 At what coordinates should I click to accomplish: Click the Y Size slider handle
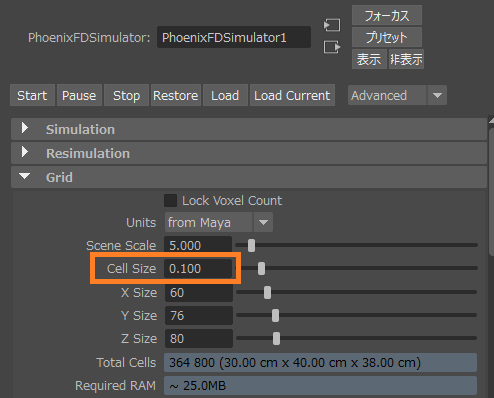tap(275, 315)
